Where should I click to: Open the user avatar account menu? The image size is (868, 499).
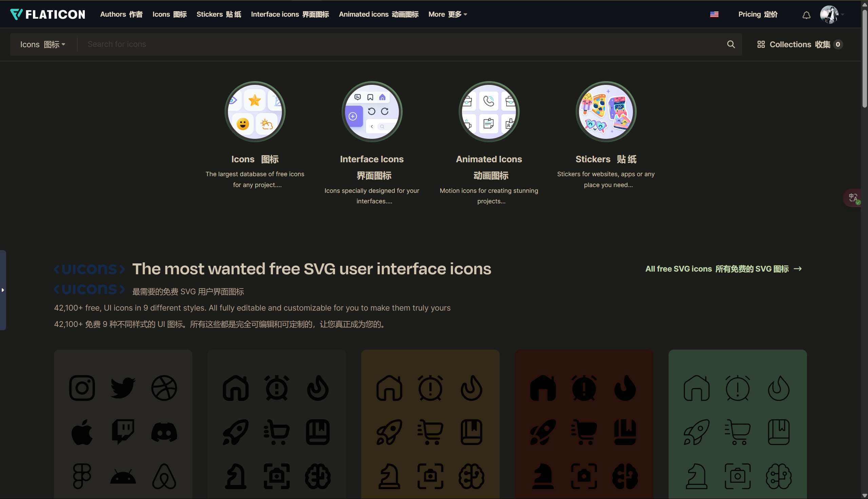tap(829, 14)
